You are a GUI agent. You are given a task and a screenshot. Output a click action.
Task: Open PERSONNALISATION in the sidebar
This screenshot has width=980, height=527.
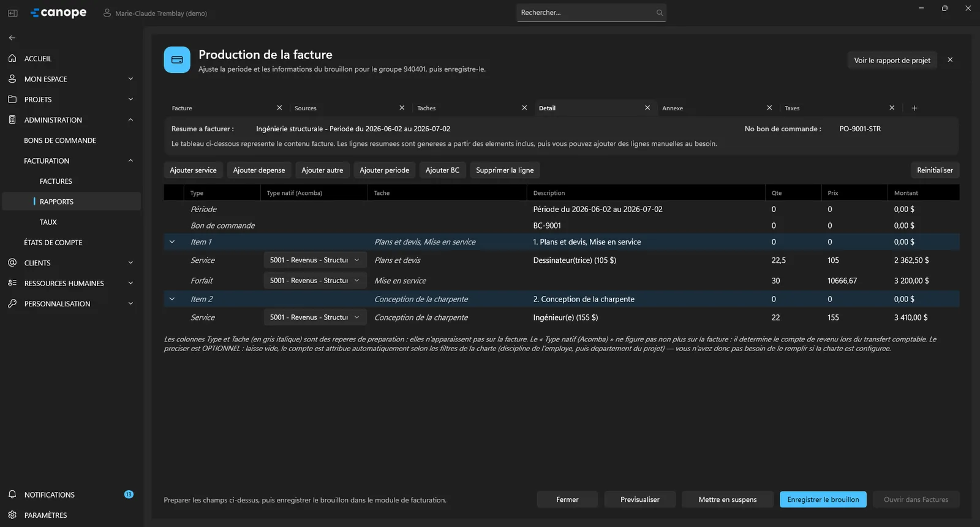(72, 304)
